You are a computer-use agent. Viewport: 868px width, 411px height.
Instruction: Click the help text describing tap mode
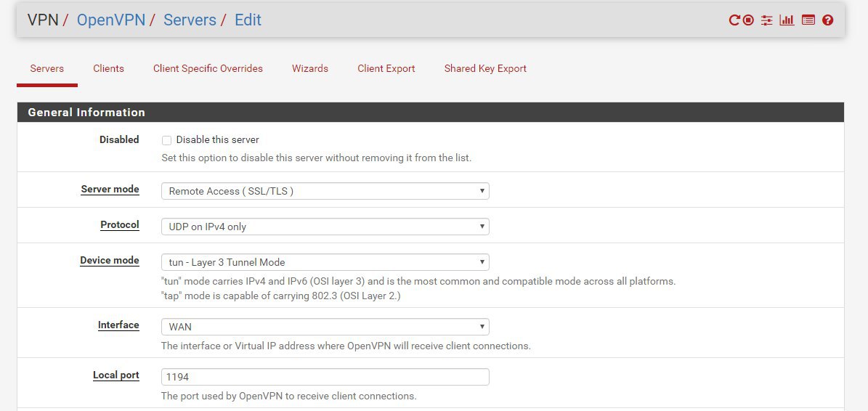(x=280, y=296)
